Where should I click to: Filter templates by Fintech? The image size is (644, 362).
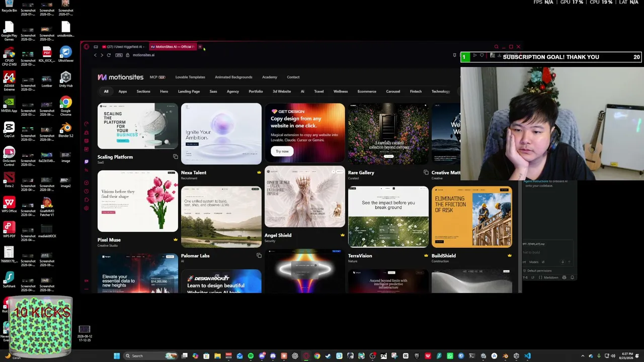[x=416, y=92]
